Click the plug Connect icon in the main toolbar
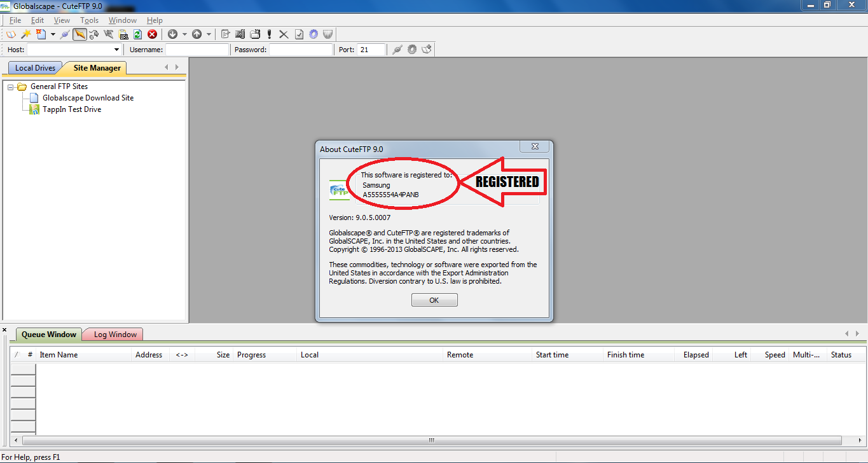Image resolution: width=868 pixels, height=463 pixels. click(65, 34)
